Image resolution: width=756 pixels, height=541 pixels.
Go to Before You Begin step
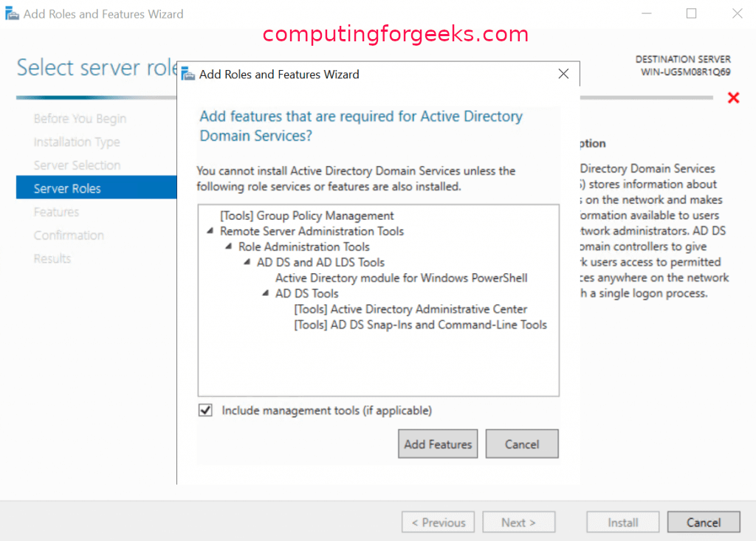point(80,119)
